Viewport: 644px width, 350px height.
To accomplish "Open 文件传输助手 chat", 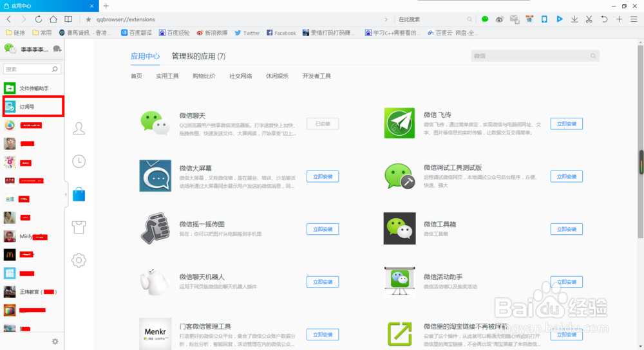I will coord(33,88).
